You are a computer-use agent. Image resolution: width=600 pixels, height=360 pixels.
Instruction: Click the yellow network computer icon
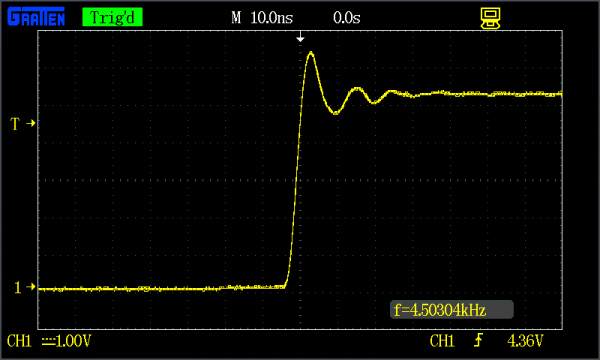(490, 18)
